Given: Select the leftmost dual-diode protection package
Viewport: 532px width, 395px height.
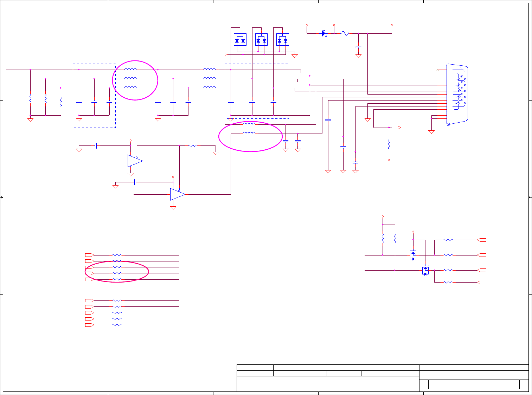Looking at the screenshot, I should (240, 40).
